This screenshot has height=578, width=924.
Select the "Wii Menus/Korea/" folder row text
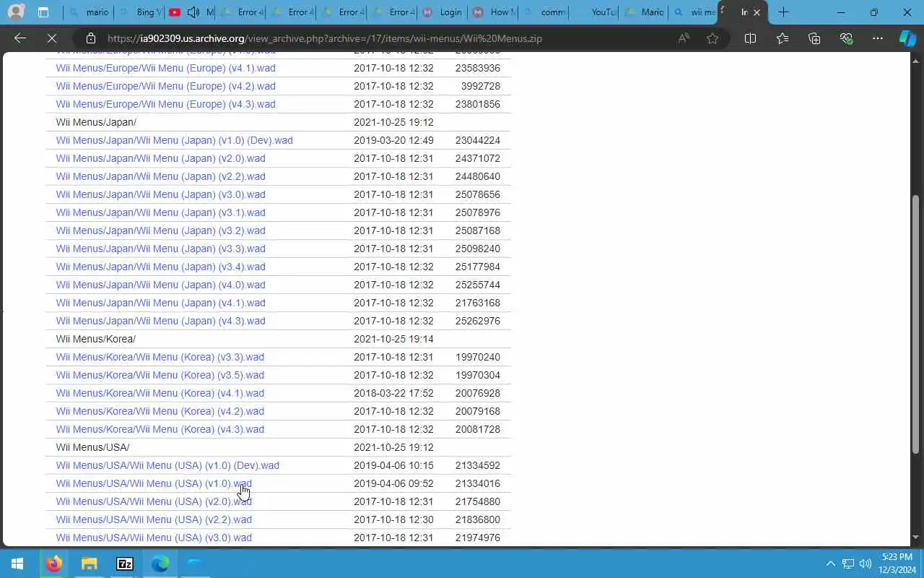pyautogui.click(x=95, y=339)
